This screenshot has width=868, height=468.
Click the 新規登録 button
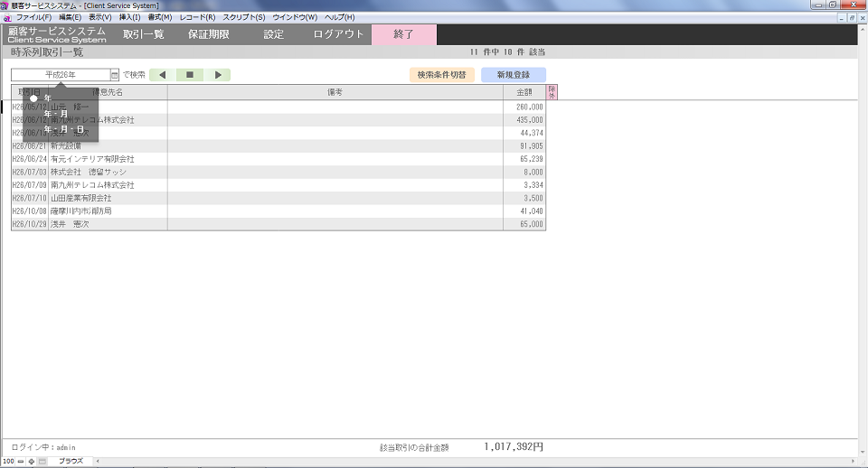point(513,75)
